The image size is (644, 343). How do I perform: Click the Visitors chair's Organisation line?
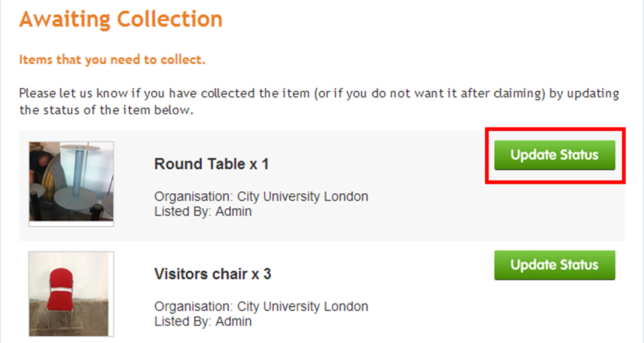pos(261,306)
